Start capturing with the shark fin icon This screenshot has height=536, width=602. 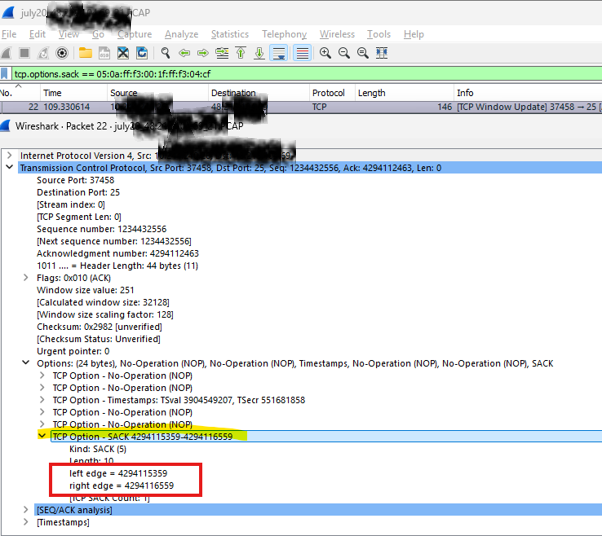tap(7, 53)
